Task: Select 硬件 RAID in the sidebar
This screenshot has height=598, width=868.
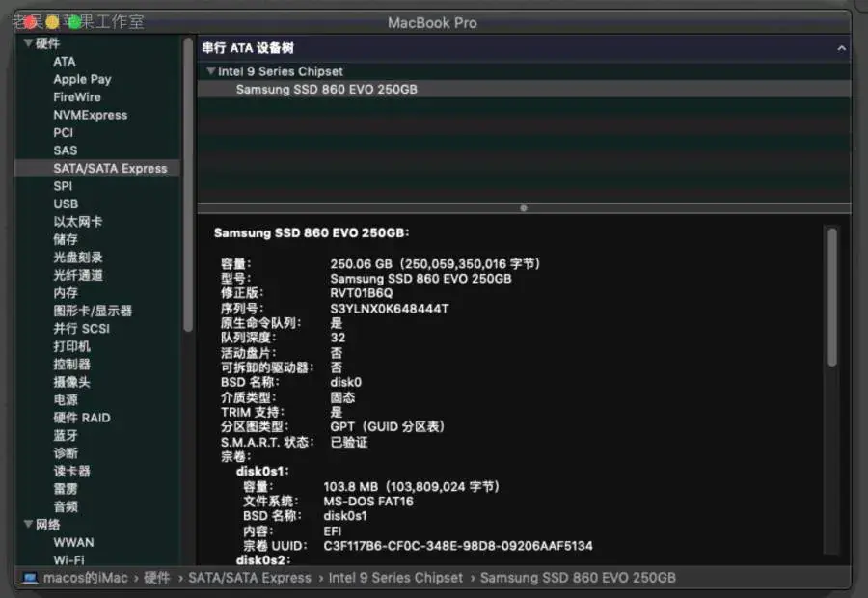Action: point(81,418)
